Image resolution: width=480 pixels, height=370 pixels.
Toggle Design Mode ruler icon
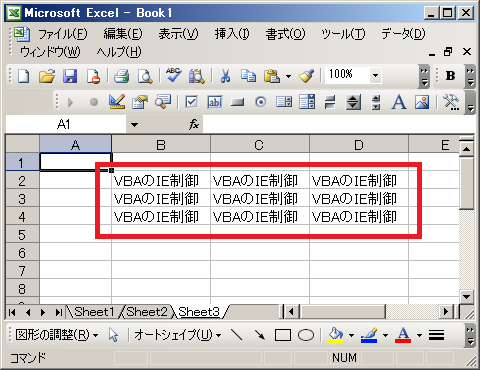pos(117,102)
